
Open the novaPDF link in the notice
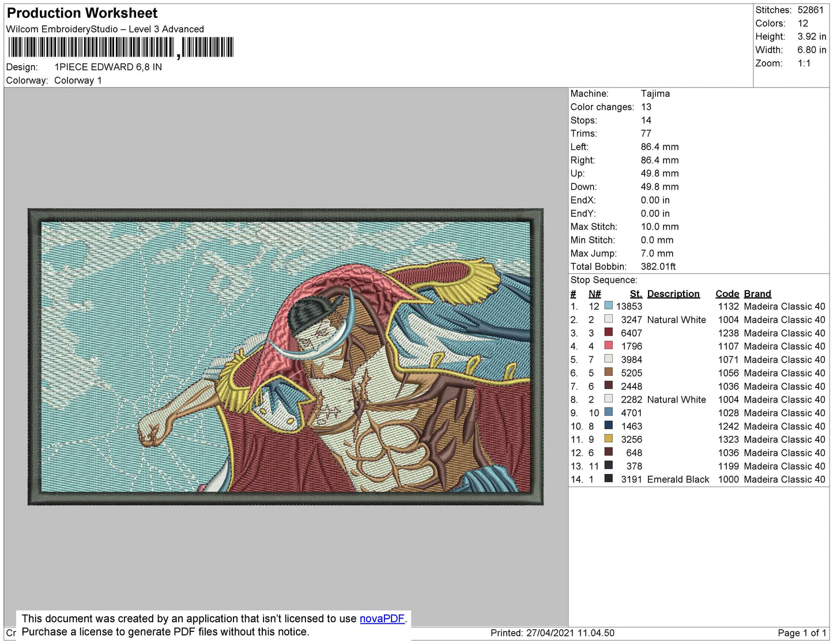click(382, 619)
